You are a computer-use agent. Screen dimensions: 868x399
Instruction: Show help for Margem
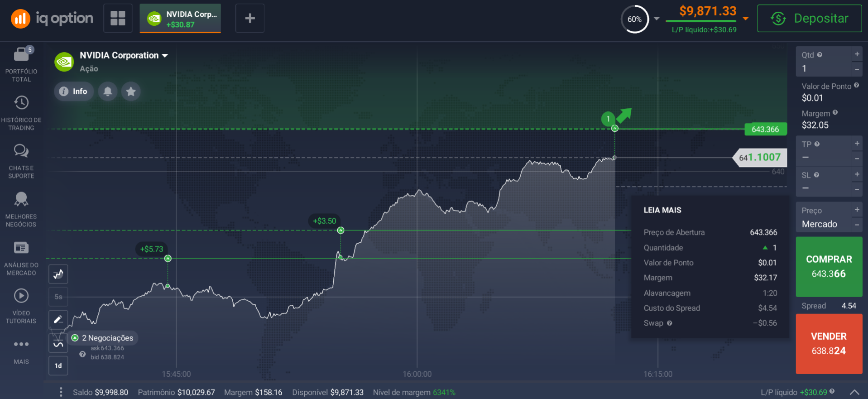[835, 112]
